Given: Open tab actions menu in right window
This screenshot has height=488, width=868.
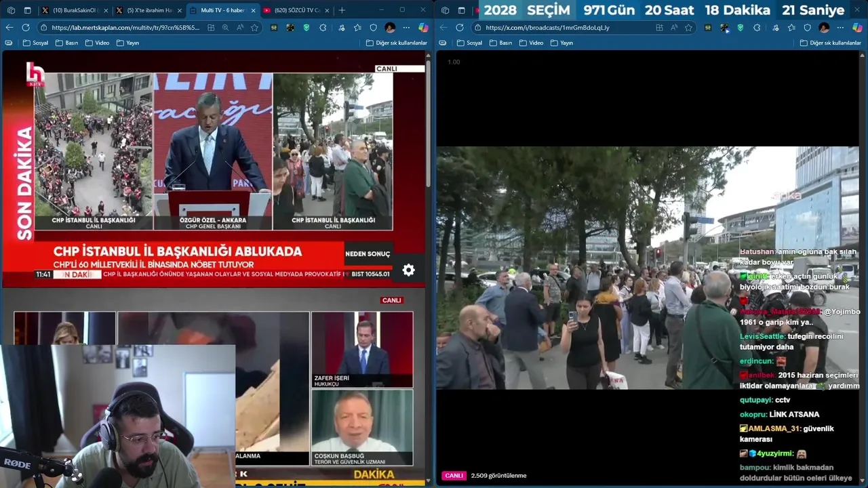Looking at the screenshot, I should pos(462,10).
